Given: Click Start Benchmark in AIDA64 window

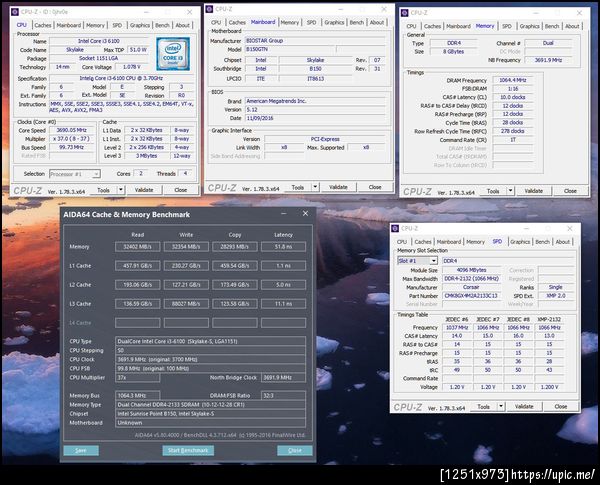Looking at the screenshot, I should (188, 450).
